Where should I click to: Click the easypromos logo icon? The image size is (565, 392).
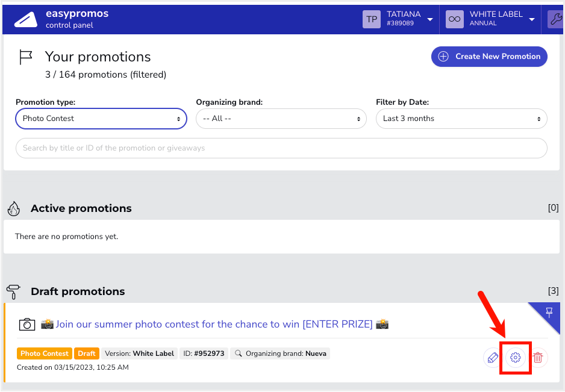tap(26, 19)
